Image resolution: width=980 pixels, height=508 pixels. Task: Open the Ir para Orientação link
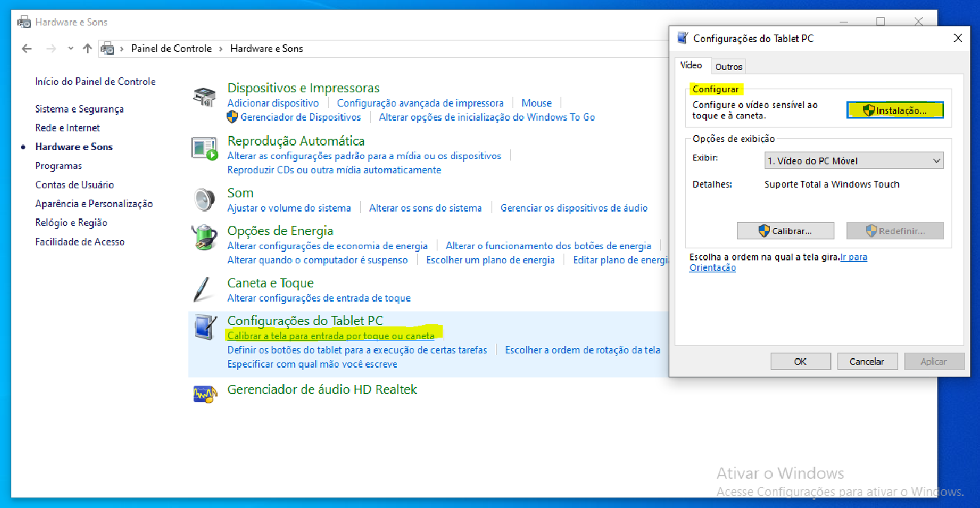[854, 257]
